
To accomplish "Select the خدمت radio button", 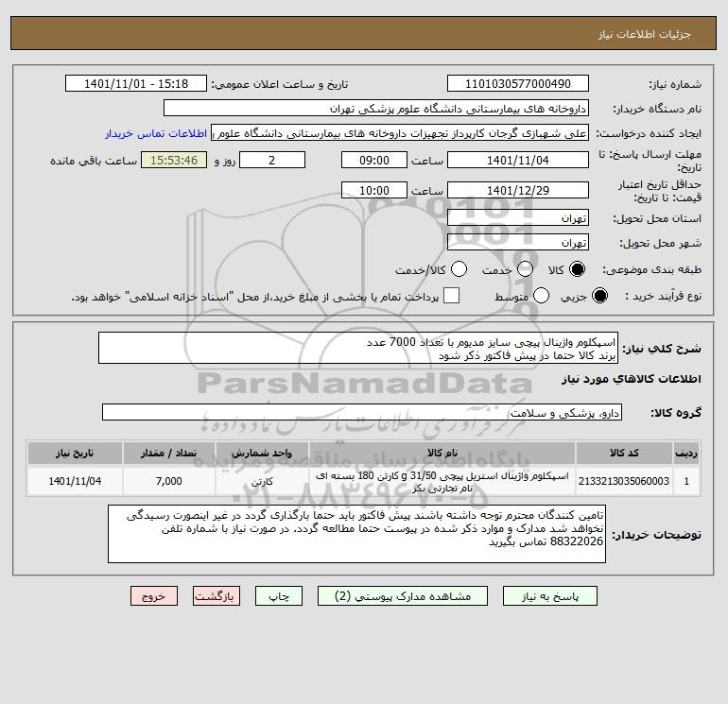I will (x=525, y=269).
